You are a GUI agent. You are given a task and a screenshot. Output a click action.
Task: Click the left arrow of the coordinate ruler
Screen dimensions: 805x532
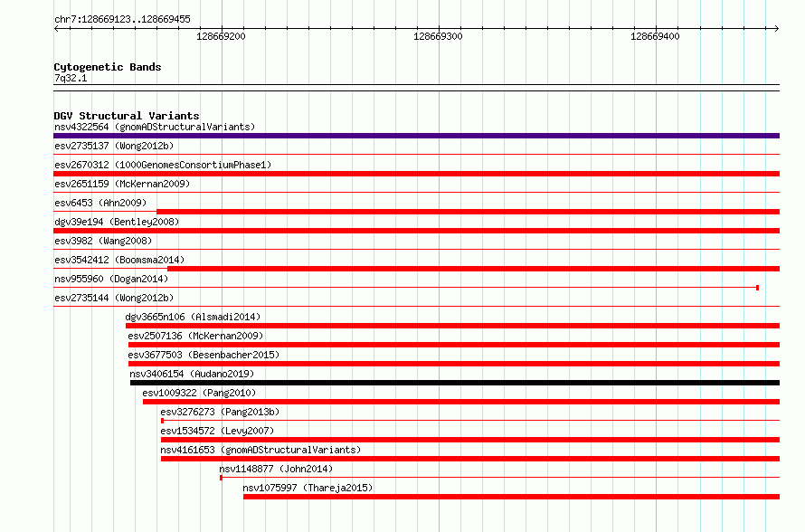[x=56, y=29]
